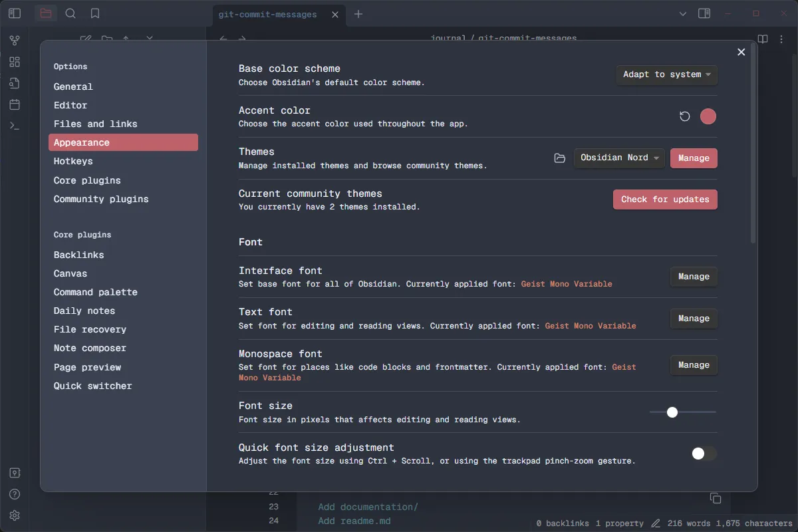This screenshot has width=798, height=532.
Task: Switch to the git-commit-messages tab
Action: (x=267, y=14)
